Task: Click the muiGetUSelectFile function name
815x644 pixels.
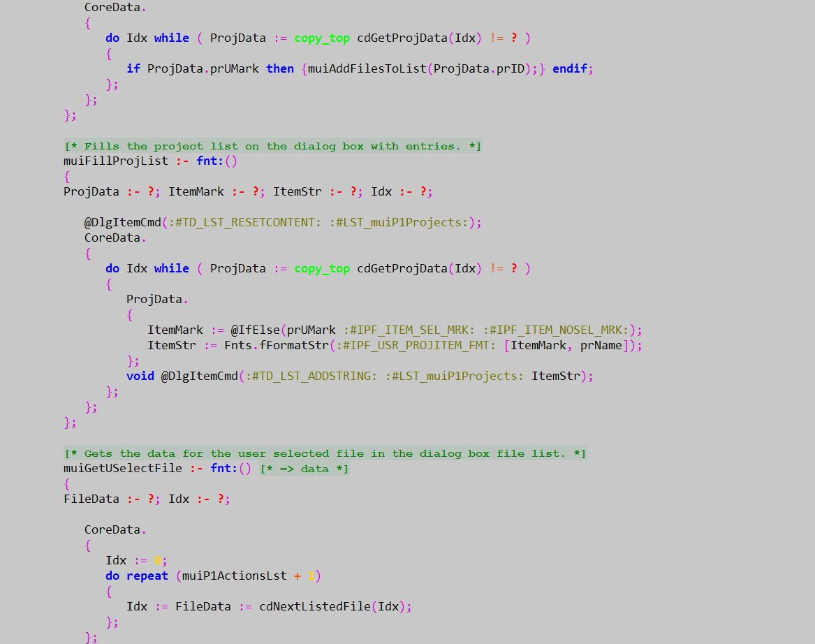Action: (123, 468)
